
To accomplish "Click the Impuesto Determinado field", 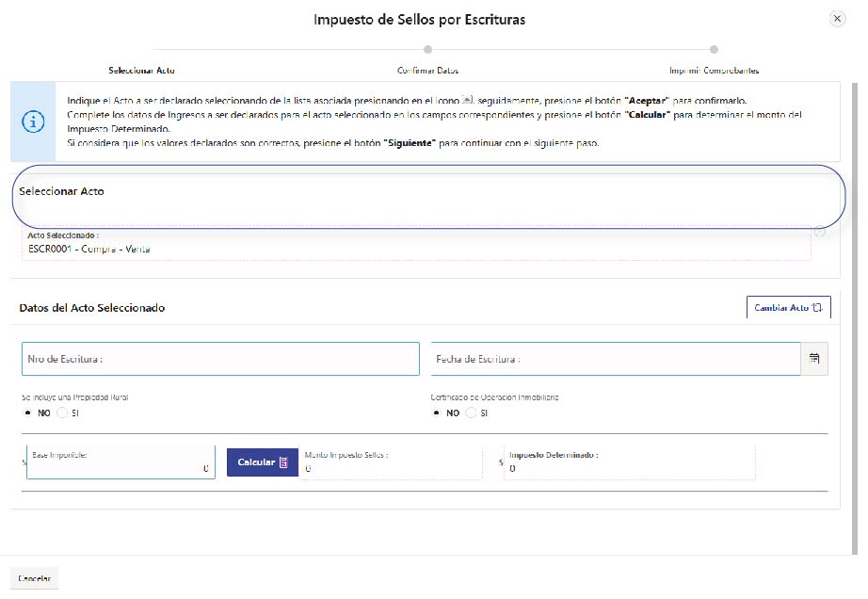I will pos(659,462).
